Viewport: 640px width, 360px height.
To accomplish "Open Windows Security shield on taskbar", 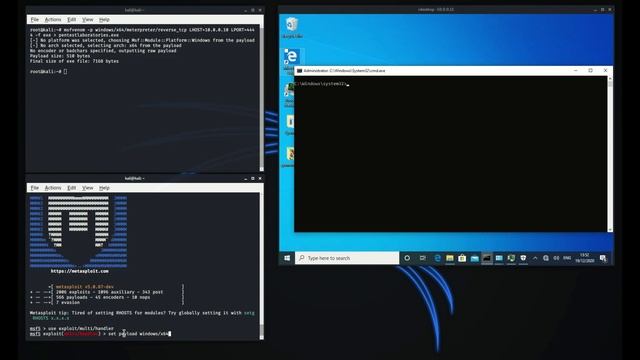I will pos(523,258).
